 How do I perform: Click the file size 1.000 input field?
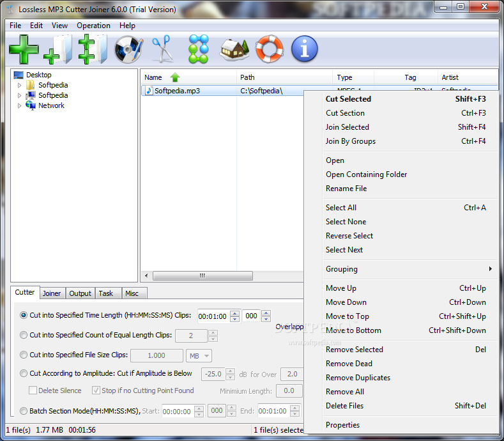coord(157,356)
